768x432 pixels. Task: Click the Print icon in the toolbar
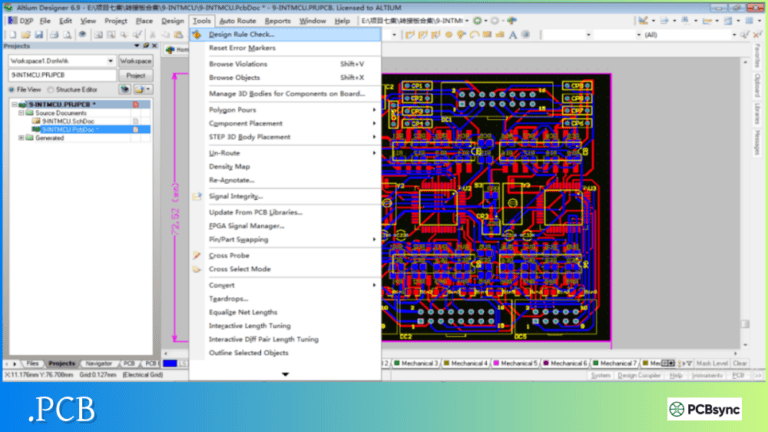pyautogui.click(x=55, y=35)
